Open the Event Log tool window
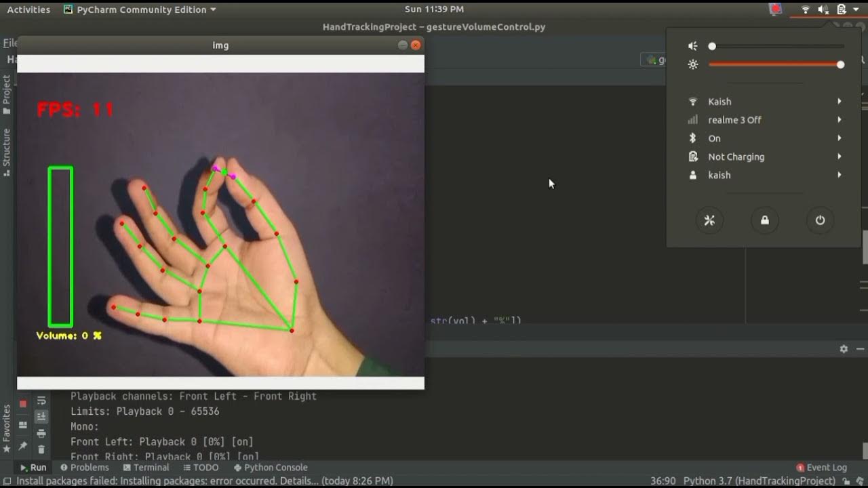Image resolution: width=868 pixels, height=488 pixels. [x=821, y=468]
